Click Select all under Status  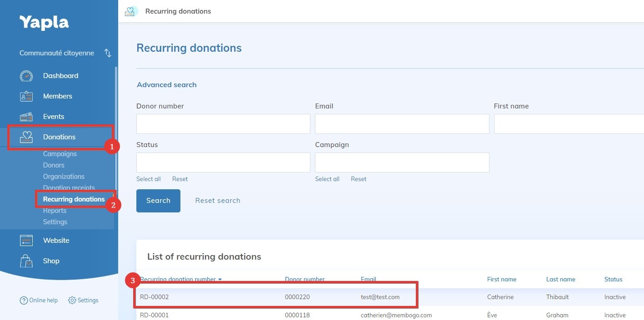149,179
